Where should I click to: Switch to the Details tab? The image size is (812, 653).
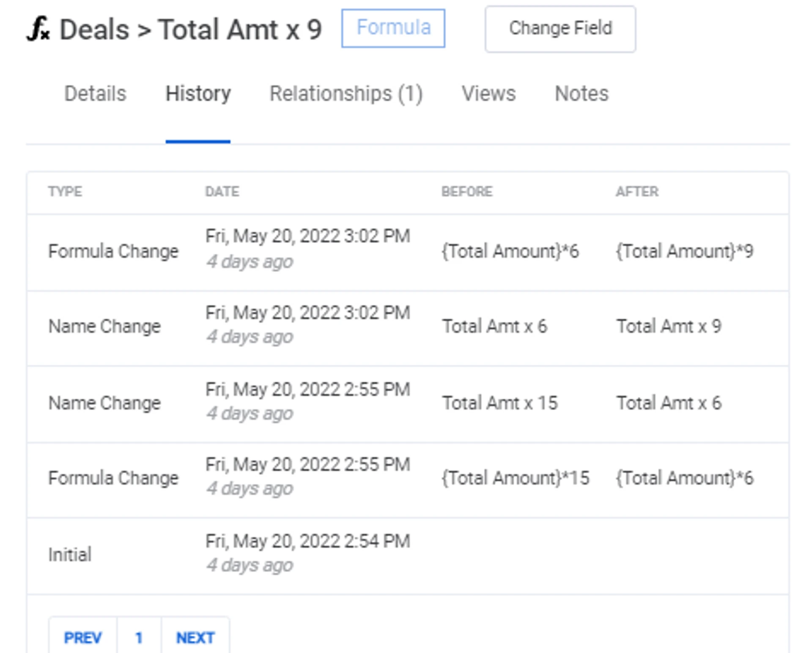[x=95, y=93]
